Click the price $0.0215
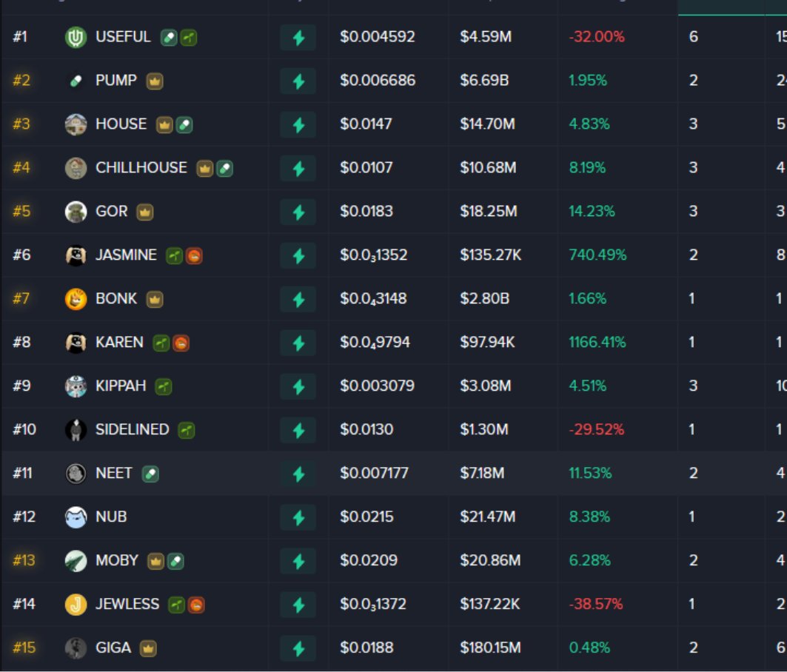 tap(366, 517)
